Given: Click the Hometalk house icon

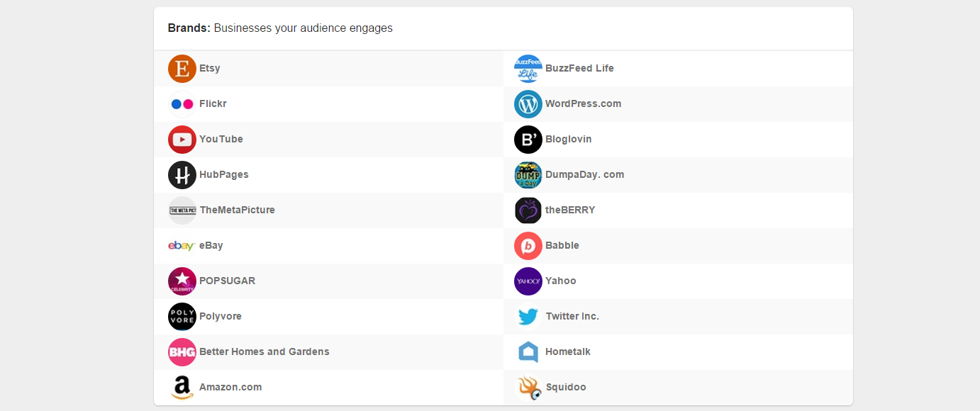Looking at the screenshot, I should (528, 352).
